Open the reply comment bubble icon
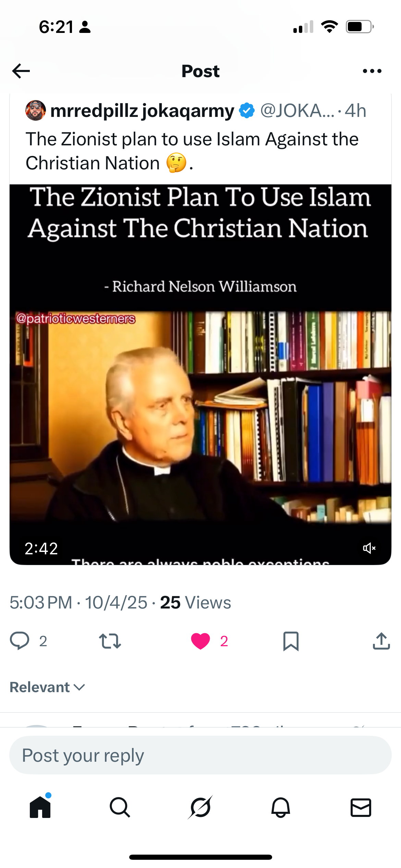The width and height of the screenshot is (401, 868). [x=20, y=641]
